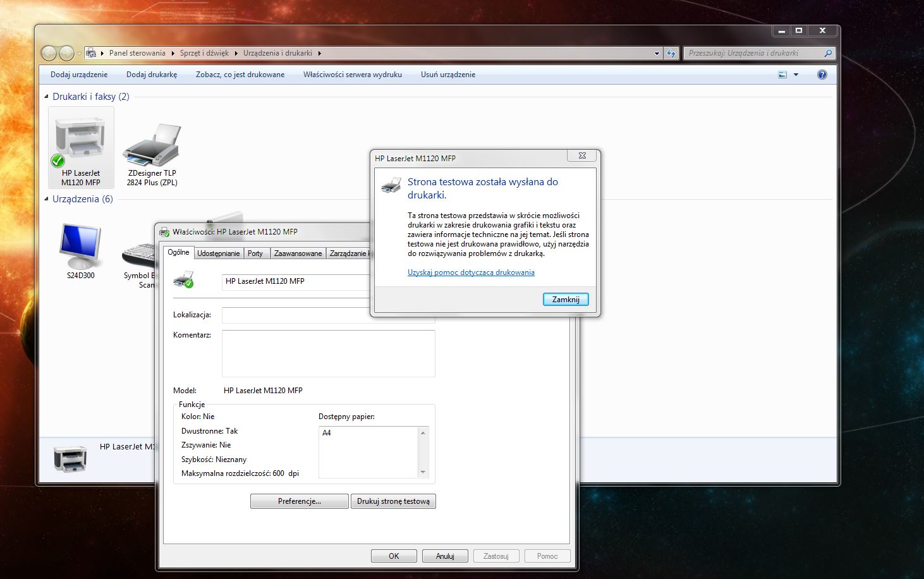Image resolution: width=924 pixels, height=579 pixels.
Task: Click scroll down arrow in paper list
Action: [423, 472]
